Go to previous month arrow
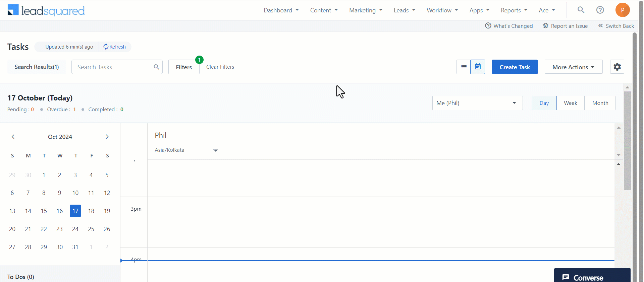The width and height of the screenshot is (644, 282). tap(13, 137)
